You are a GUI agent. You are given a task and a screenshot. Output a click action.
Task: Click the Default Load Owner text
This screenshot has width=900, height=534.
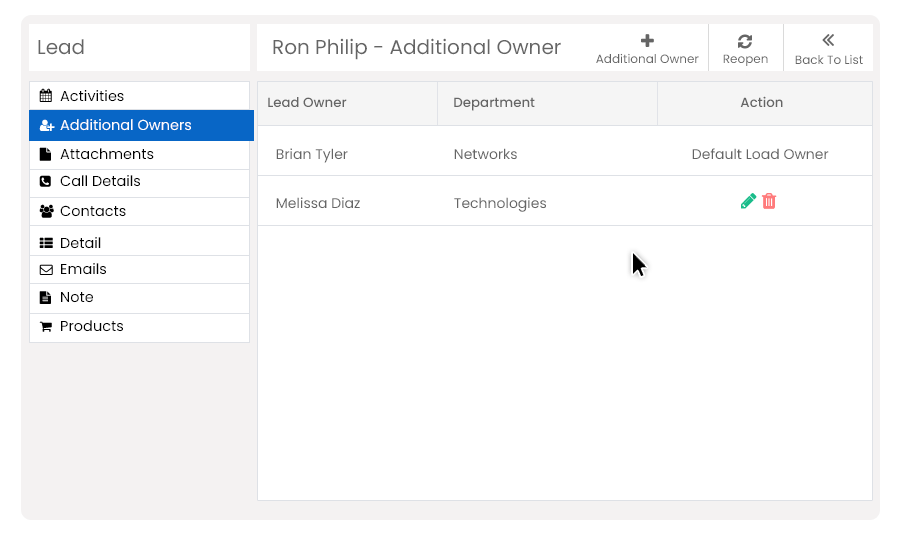[759, 154]
